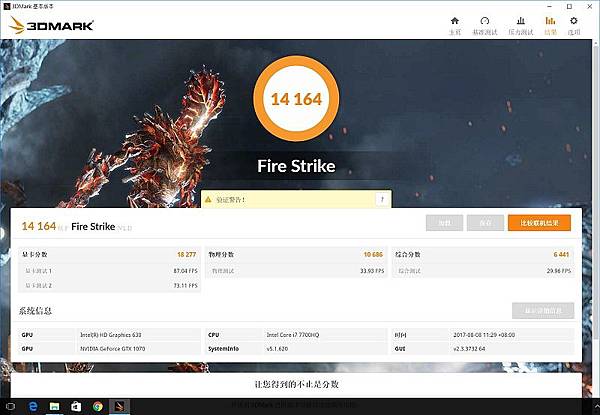
Task: Click the 3DMark icon on the taskbar
Action: tap(119, 406)
